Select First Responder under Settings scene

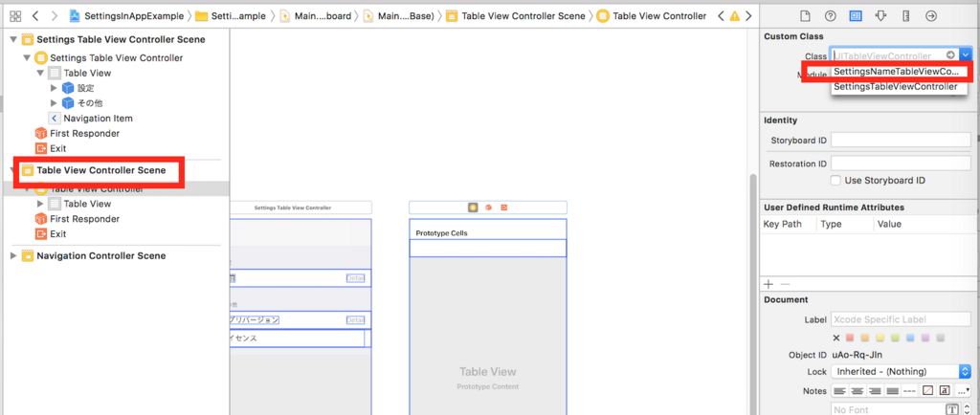pyautogui.click(x=78, y=133)
